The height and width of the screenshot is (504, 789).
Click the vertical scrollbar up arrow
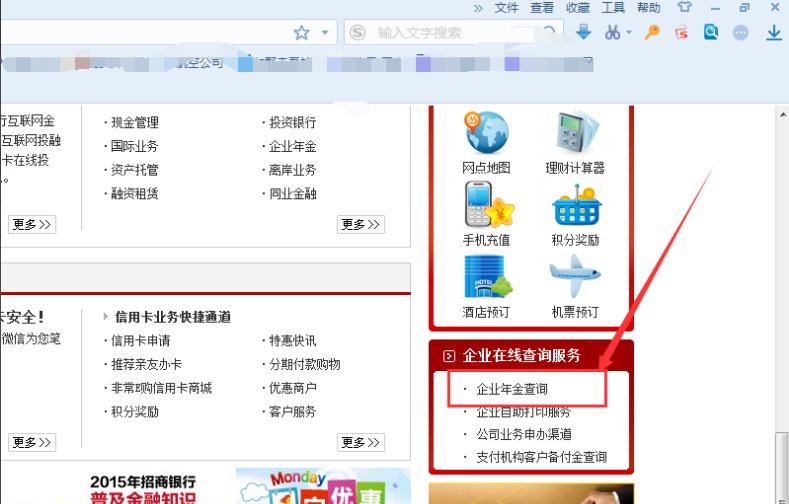pos(783,114)
